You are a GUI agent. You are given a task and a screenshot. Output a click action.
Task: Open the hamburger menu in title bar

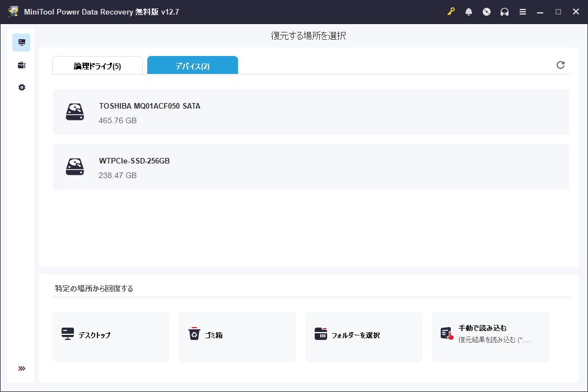pos(522,12)
